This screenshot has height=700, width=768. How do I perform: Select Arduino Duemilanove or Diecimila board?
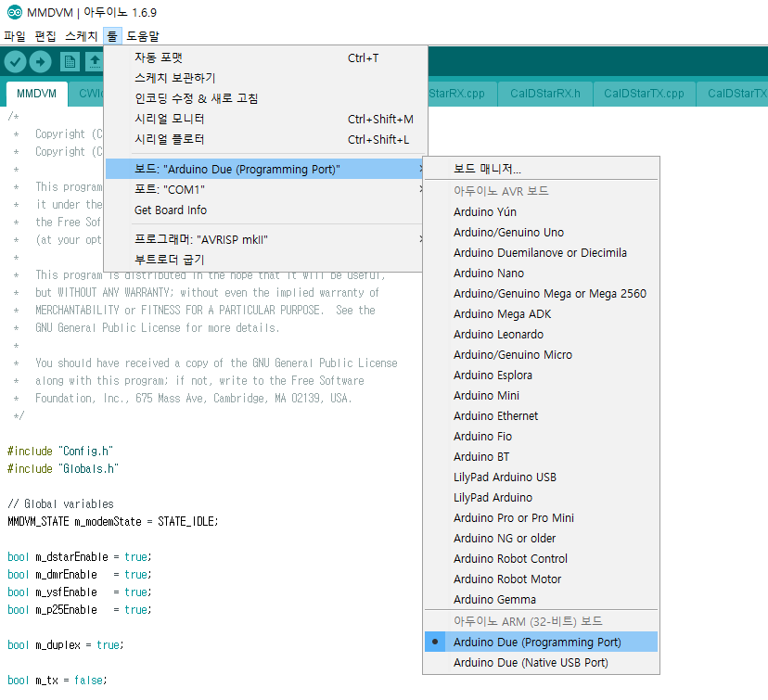[x=541, y=252]
